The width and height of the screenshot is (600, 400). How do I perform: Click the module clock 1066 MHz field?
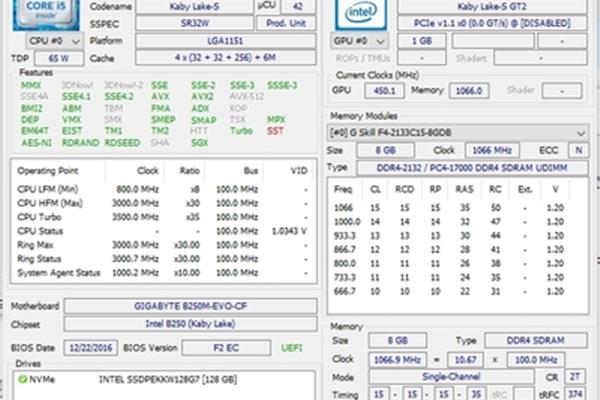(x=492, y=150)
